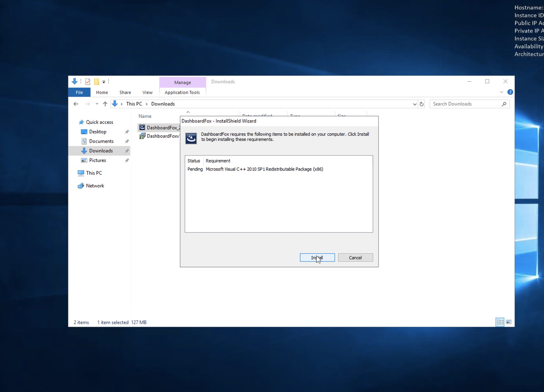
Task: Sort files by the Name column
Action: pos(145,116)
